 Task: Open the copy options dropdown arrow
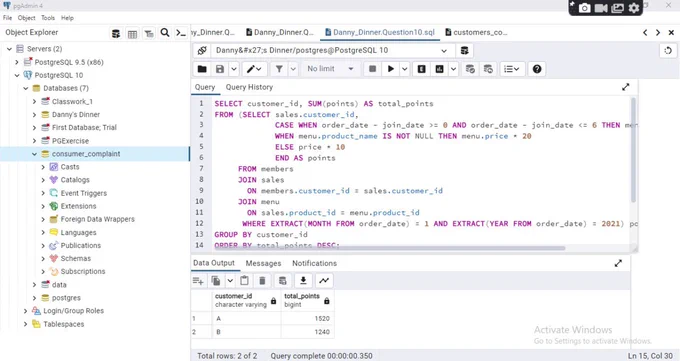pos(230,281)
